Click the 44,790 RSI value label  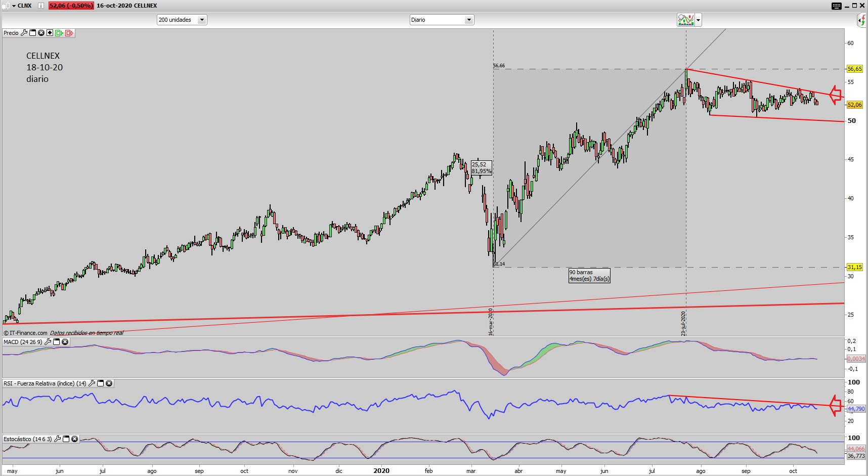(x=856, y=409)
